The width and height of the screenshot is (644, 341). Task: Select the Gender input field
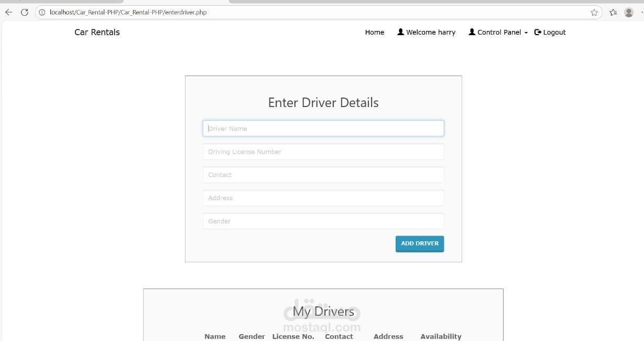coord(323,221)
